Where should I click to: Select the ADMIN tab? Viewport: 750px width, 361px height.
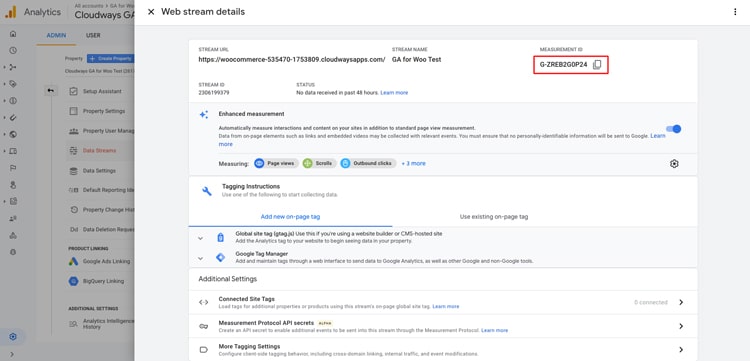56,35
